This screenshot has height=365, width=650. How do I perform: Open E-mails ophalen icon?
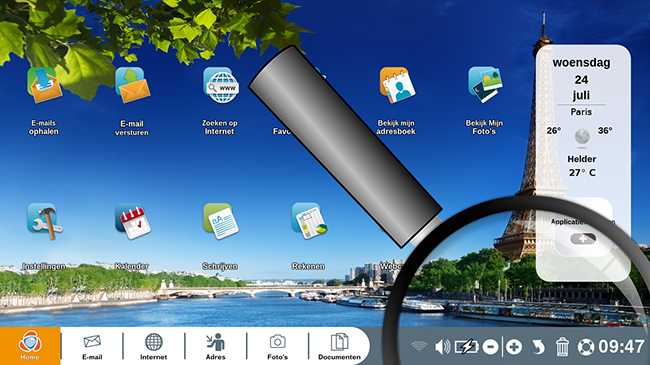point(44,85)
